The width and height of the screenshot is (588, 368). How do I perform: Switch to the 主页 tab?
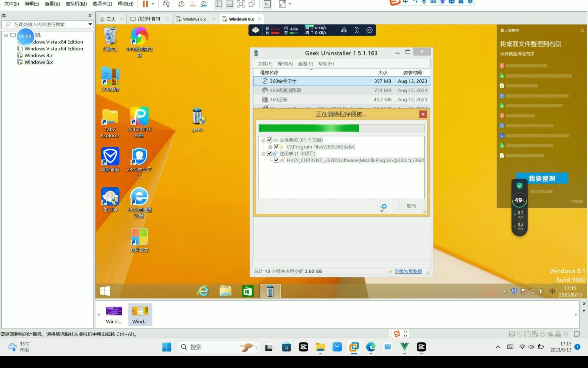(111, 19)
